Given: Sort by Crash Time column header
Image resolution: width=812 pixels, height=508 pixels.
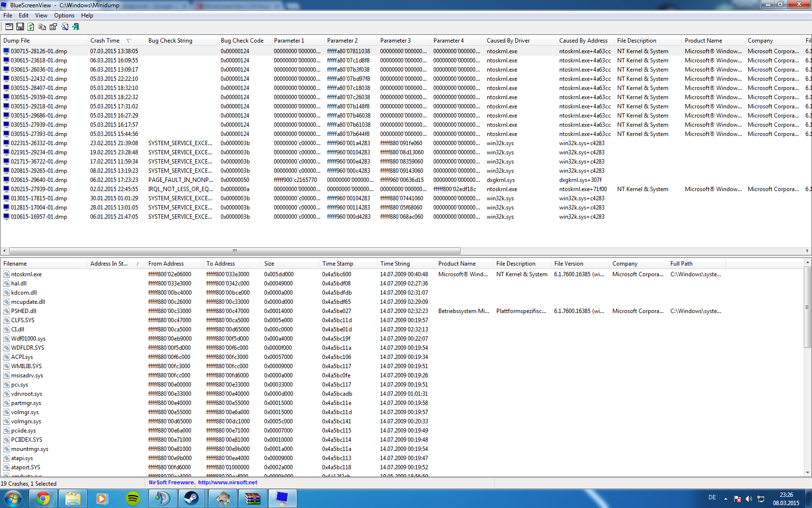Looking at the screenshot, I should click(116, 41).
